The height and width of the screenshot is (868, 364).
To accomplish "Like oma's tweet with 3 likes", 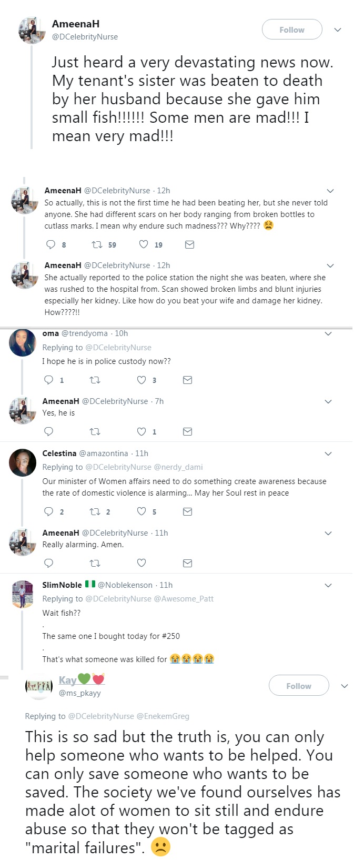I will pos(141,380).
